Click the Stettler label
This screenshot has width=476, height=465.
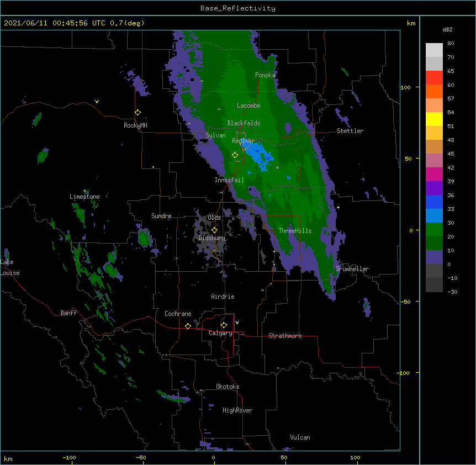pyautogui.click(x=350, y=131)
